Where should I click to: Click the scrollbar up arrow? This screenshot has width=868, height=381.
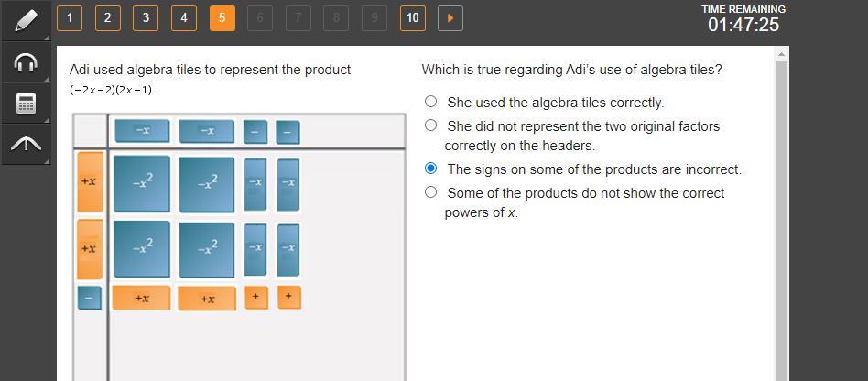coord(781,55)
